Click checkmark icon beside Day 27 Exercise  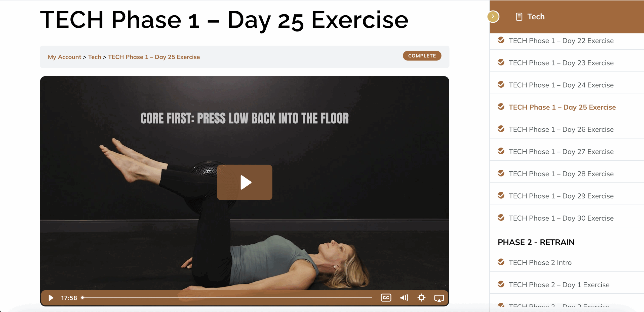(x=501, y=151)
